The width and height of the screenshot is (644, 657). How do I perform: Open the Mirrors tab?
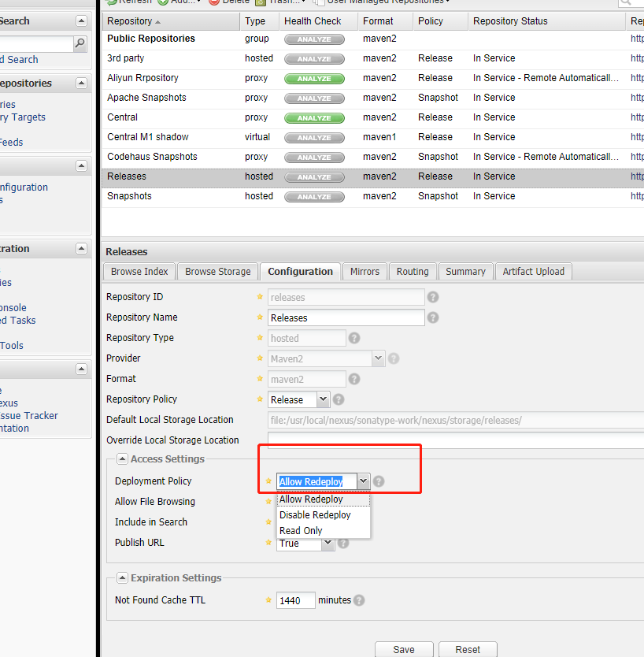coord(365,272)
